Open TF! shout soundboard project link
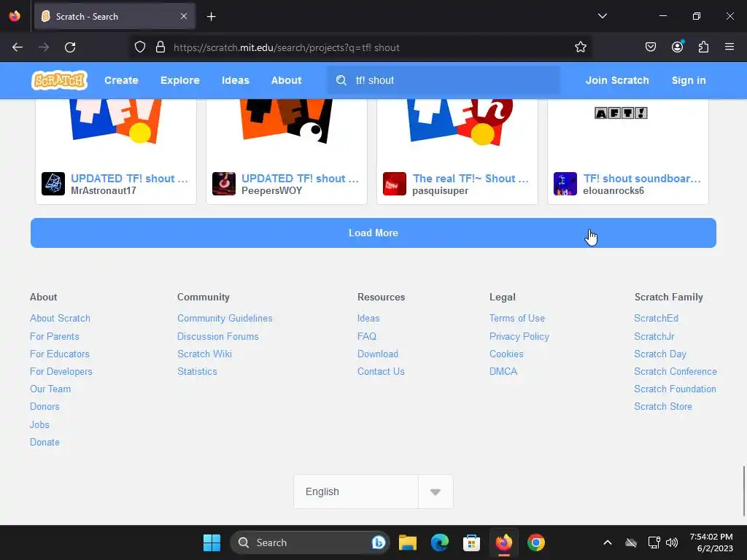This screenshot has width=747, height=560. tap(642, 179)
